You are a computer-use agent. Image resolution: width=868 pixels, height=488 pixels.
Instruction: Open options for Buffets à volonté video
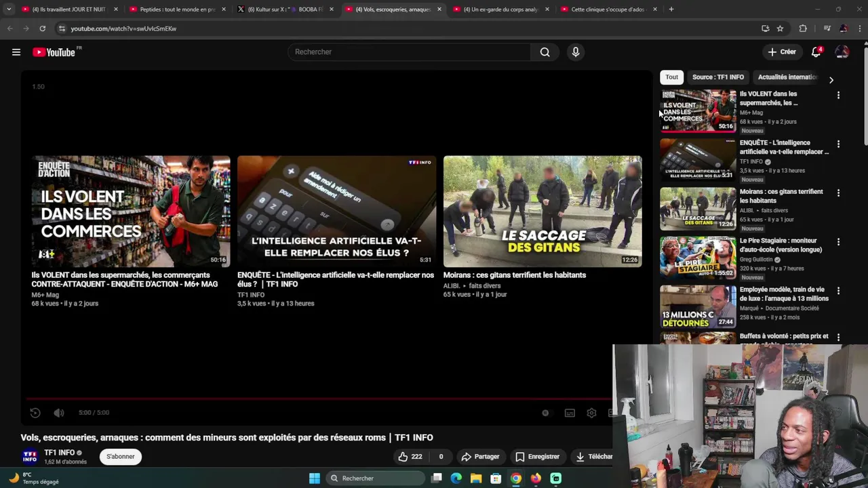(x=838, y=338)
